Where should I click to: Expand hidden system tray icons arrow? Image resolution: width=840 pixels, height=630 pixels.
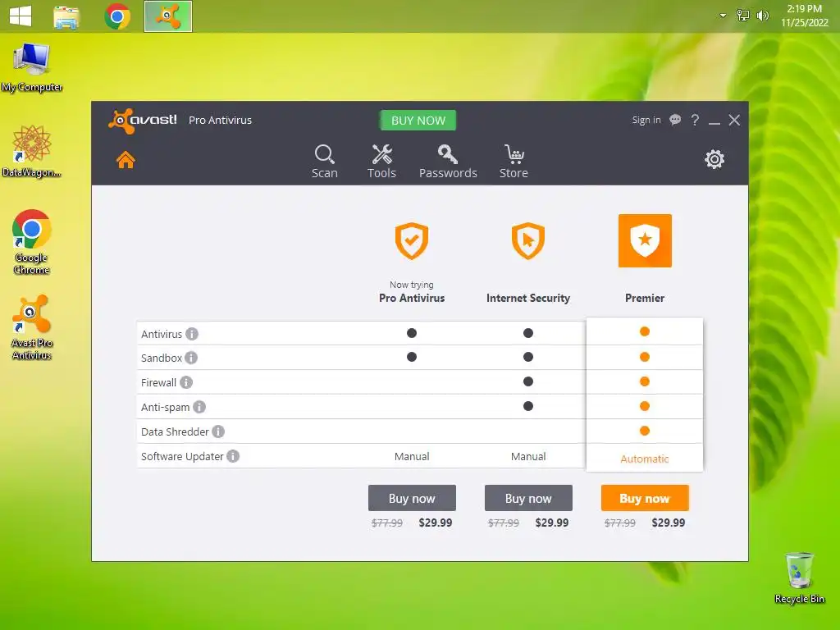(723, 16)
